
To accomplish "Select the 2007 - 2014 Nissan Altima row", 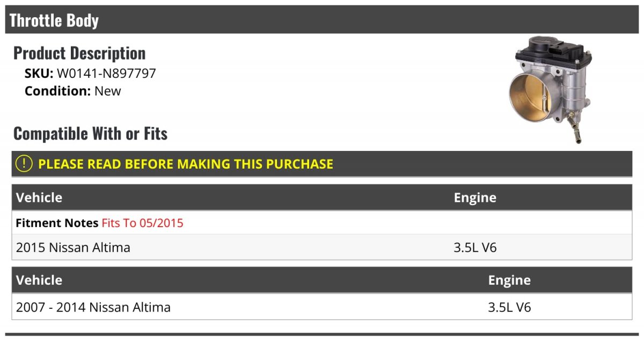I will tap(93, 307).
